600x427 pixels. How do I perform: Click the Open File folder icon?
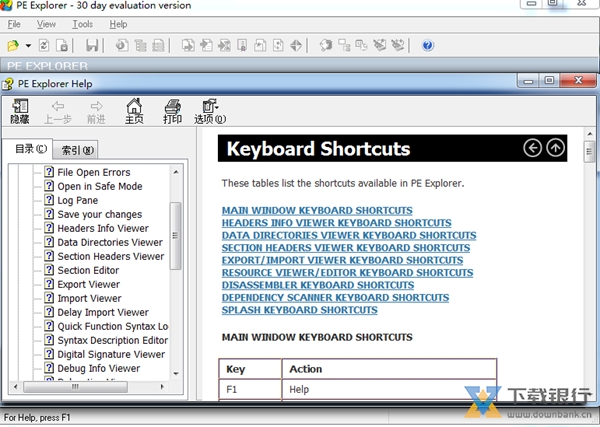click(x=13, y=46)
